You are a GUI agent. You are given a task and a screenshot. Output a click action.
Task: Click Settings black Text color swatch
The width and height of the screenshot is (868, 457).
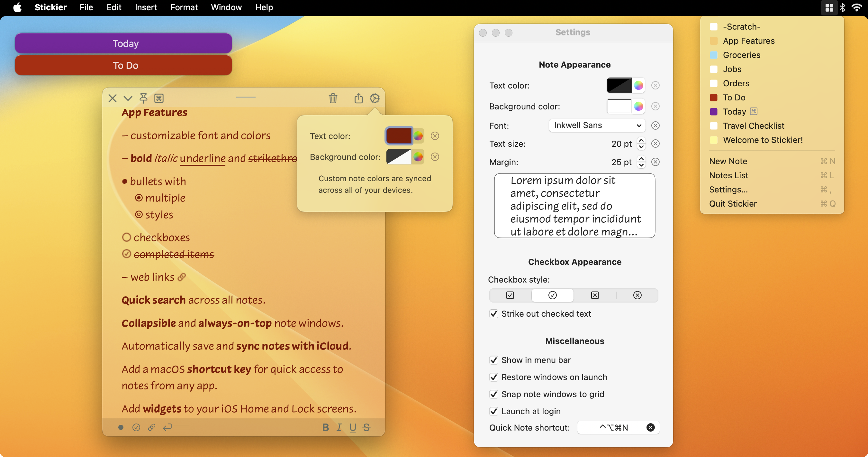coord(619,85)
